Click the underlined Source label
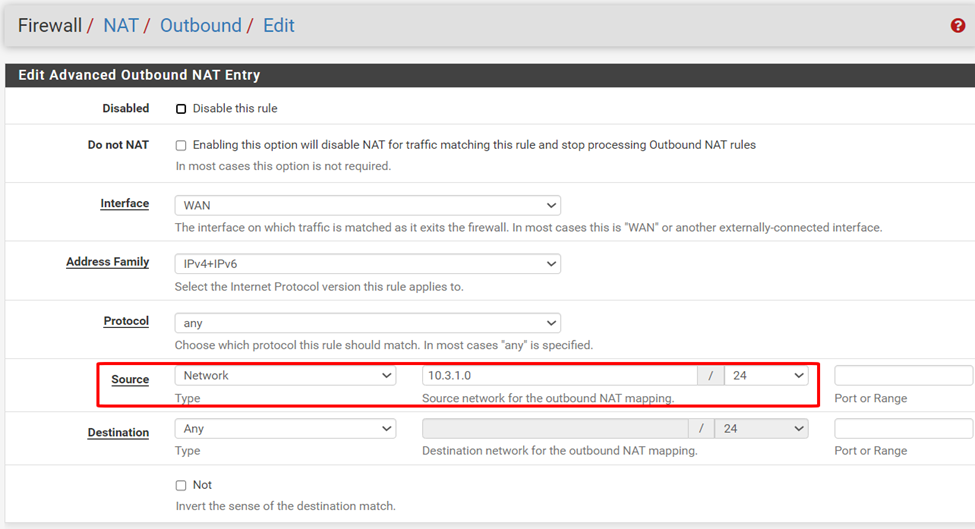975x529 pixels. coord(130,380)
